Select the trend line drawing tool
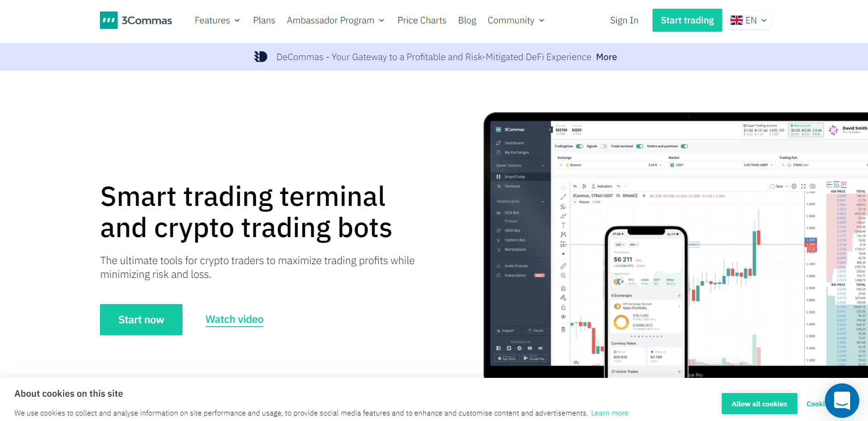This screenshot has width=868, height=421. (x=563, y=197)
